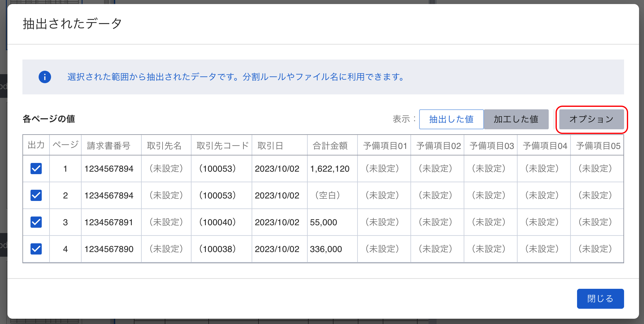
Task: Click the 請求書番号 column header
Action: coord(108,145)
